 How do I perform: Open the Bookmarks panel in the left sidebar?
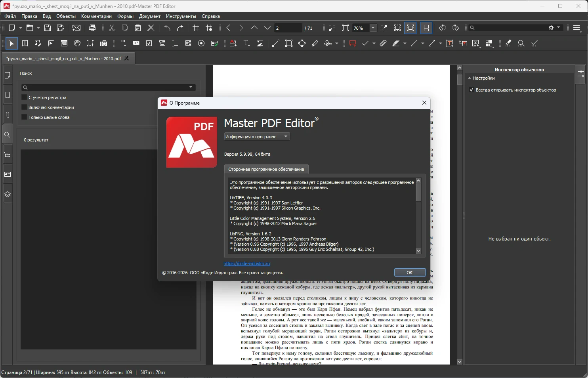7,95
